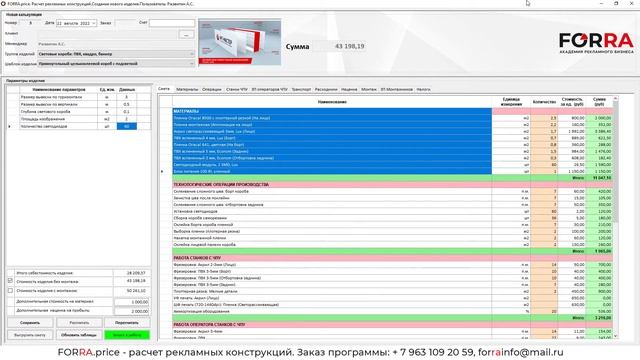This screenshot has height=360, width=640.
Task: Select horizontal sign size value 3
Action: tap(127, 97)
